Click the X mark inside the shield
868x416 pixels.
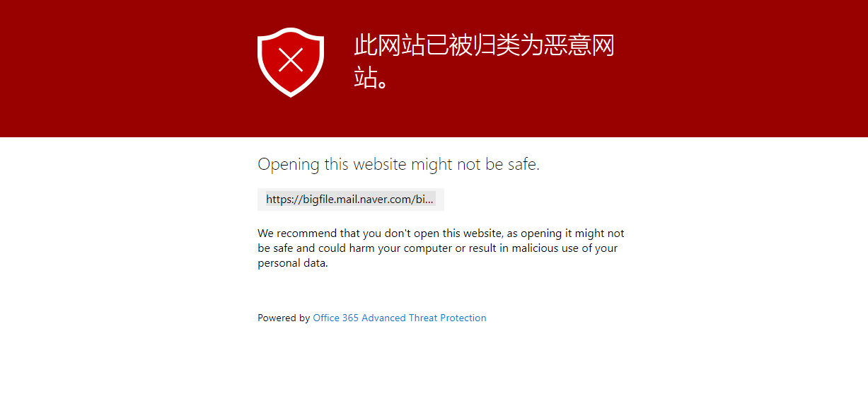click(x=291, y=59)
